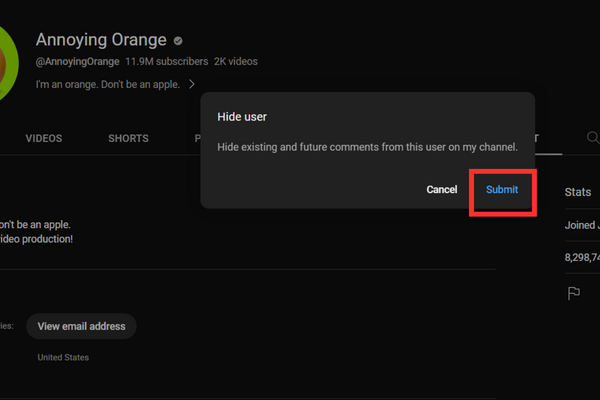Click the hide comments explanation text in the dialog
Image resolution: width=600 pixels, height=400 pixels.
pos(367,147)
